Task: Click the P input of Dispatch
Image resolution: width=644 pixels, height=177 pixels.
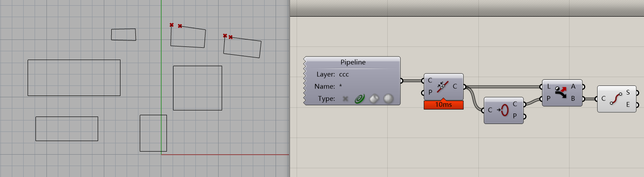Action: click(x=549, y=98)
